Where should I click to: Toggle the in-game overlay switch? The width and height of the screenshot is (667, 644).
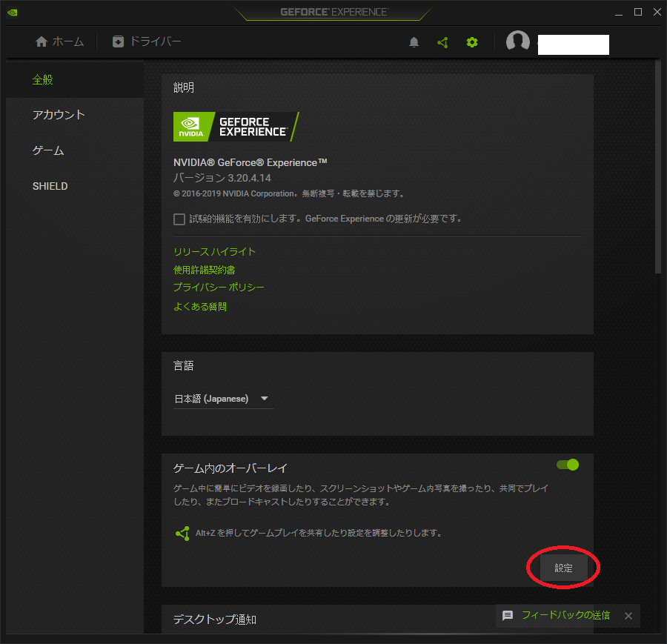click(568, 465)
